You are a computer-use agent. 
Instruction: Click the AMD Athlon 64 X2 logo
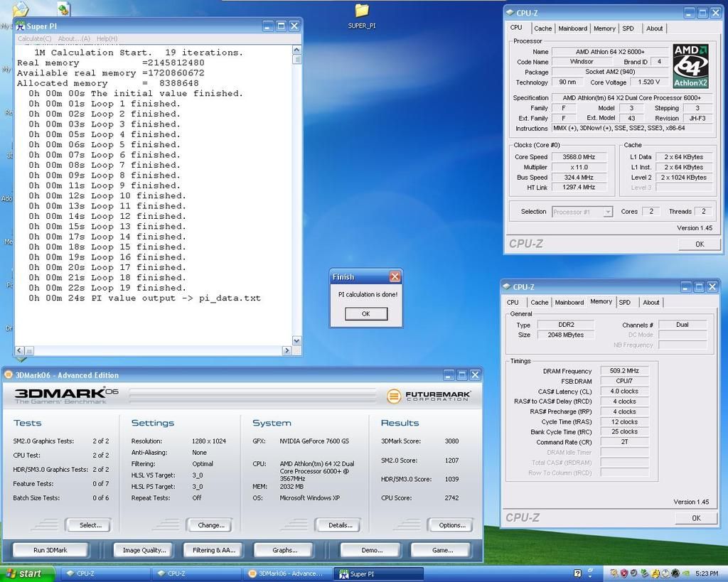690,66
